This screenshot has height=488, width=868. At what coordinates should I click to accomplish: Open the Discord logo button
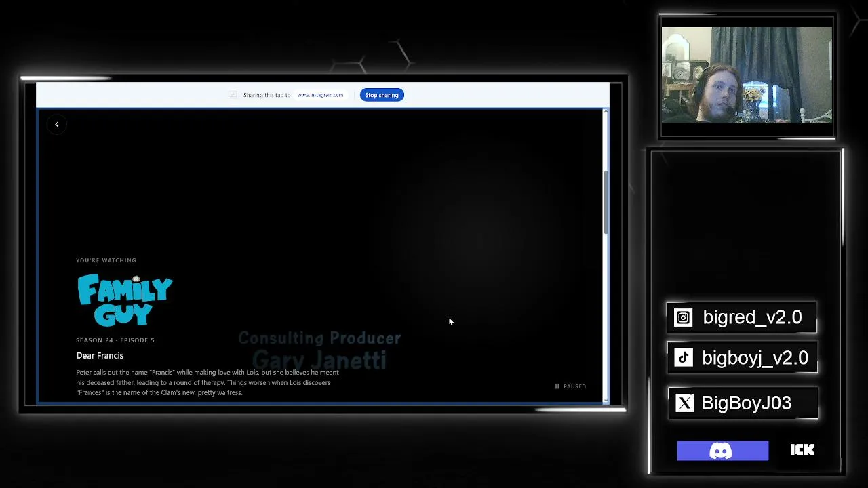[x=723, y=451]
